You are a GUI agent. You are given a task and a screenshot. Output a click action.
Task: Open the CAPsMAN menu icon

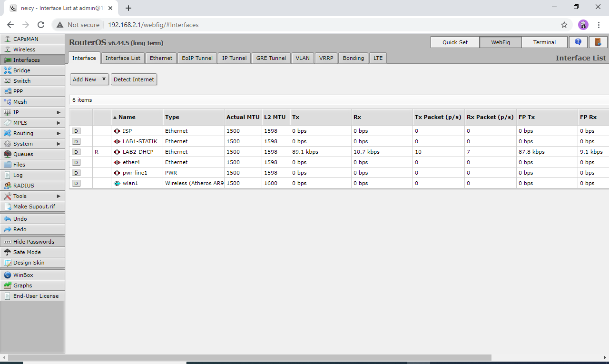click(x=8, y=39)
